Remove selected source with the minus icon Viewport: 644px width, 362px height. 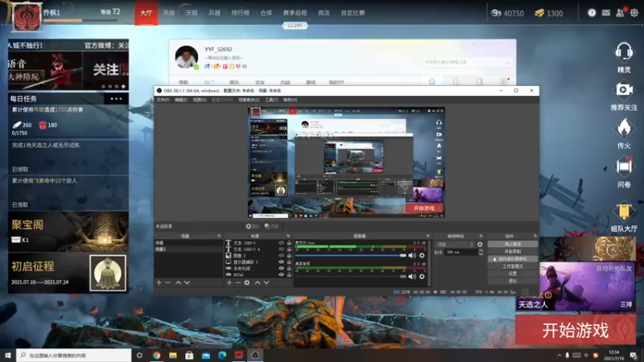pyautogui.click(x=237, y=282)
